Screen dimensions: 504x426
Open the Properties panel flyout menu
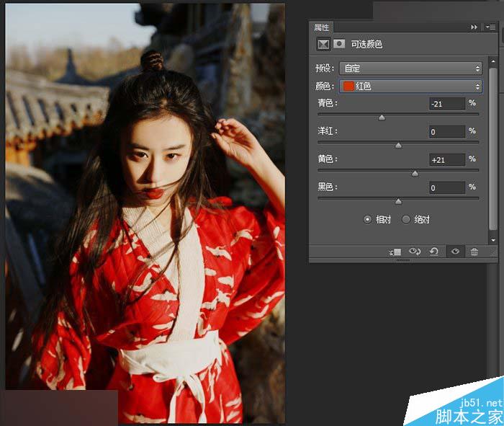coord(490,27)
